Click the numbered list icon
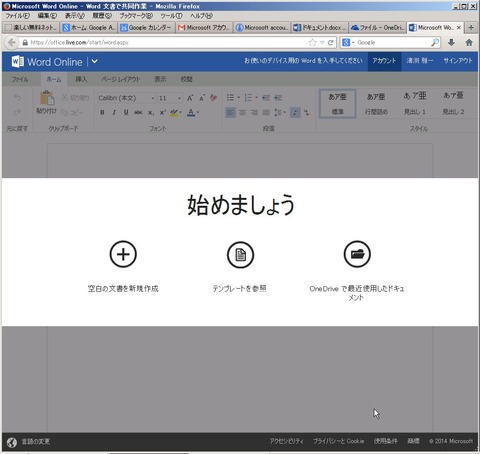480x454 pixels. (248, 98)
